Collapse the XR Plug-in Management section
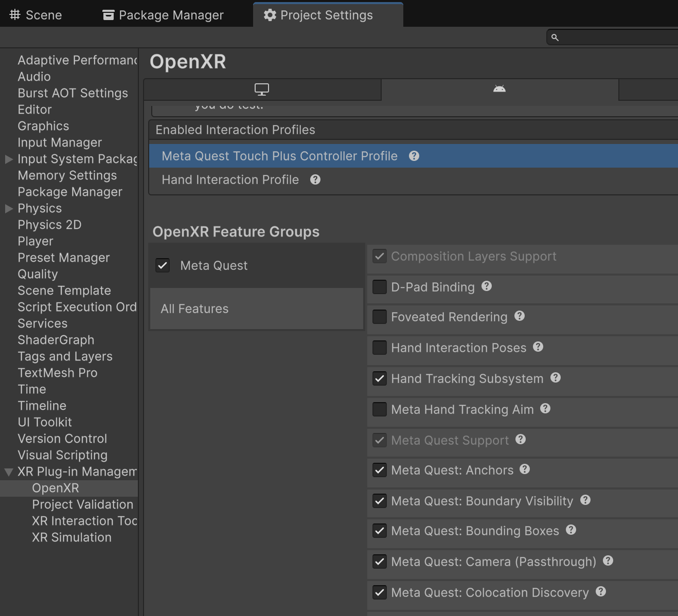The height and width of the screenshot is (616, 678). (9, 472)
